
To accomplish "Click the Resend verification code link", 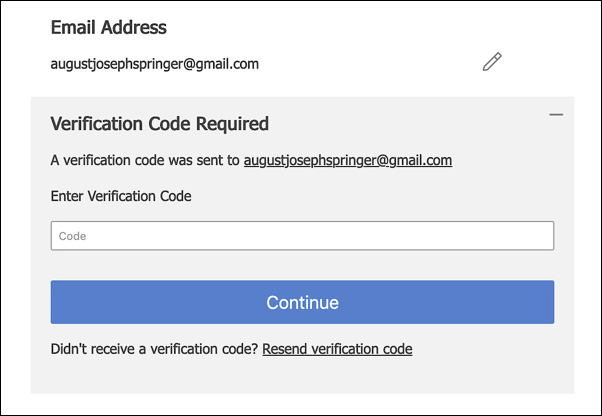I will click(337, 349).
